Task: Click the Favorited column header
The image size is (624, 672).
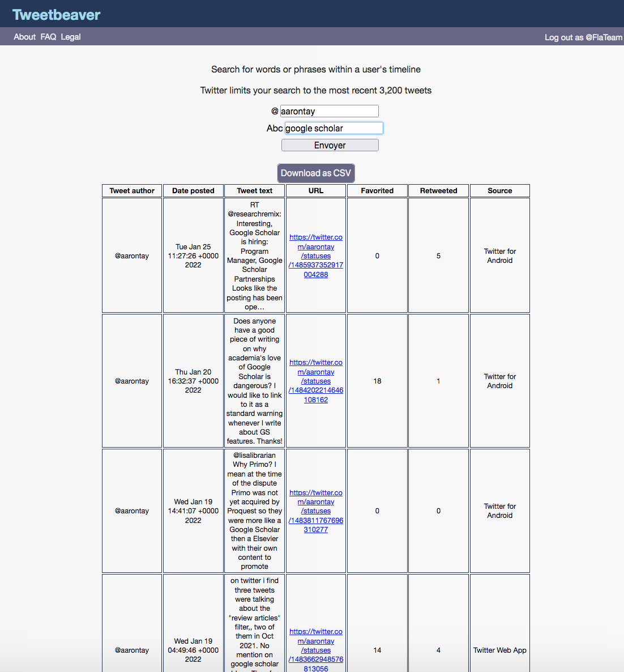Action: pos(377,191)
